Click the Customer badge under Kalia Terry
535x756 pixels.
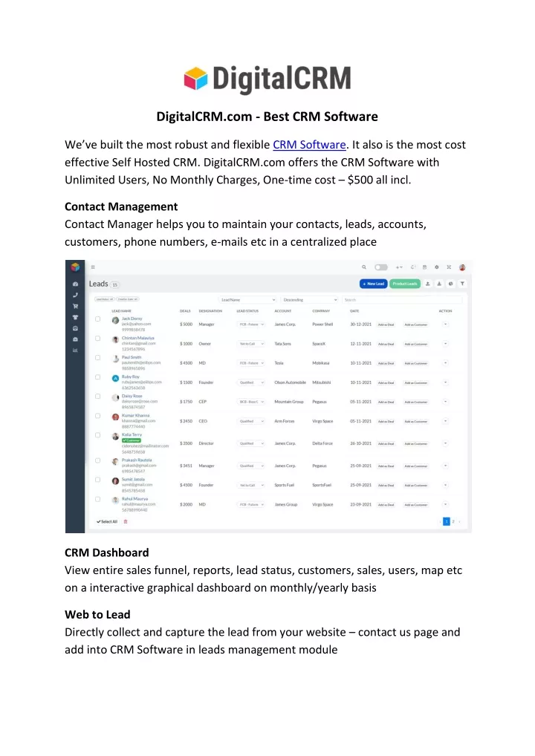pos(132,440)
